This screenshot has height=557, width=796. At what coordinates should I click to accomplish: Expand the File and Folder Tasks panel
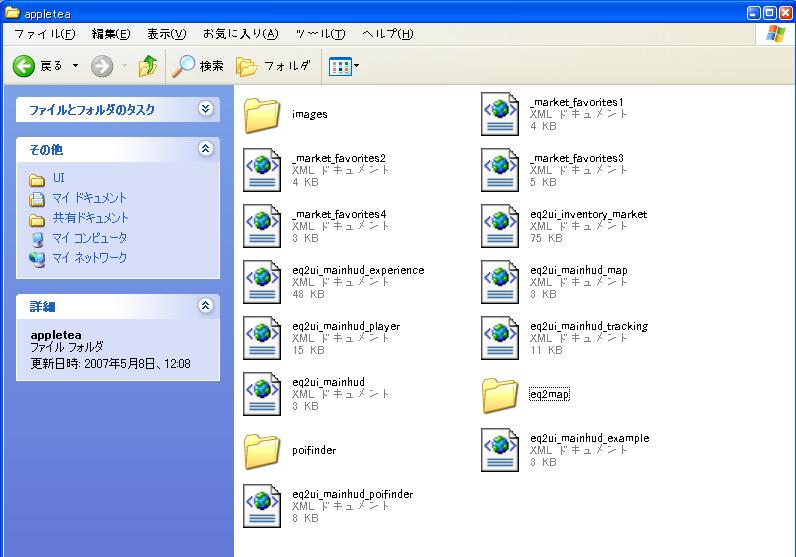pyautogui.click(x=205, y=109)
